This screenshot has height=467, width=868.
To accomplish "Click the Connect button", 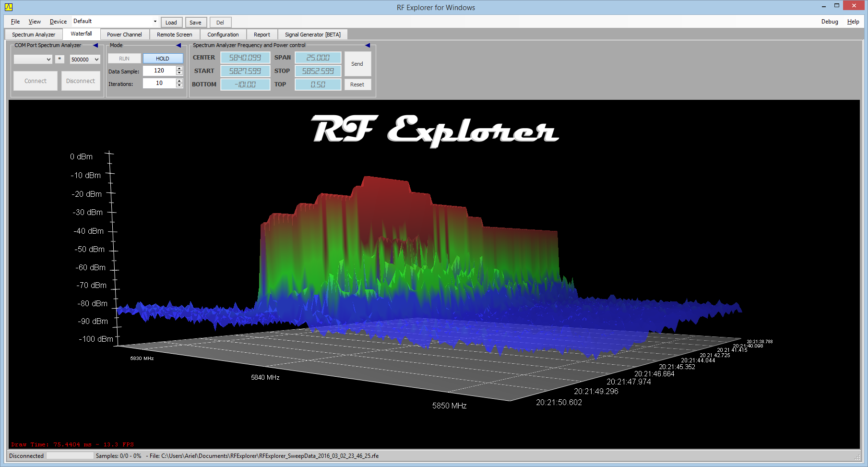I will pyautogui.click(x=36, y=81).
